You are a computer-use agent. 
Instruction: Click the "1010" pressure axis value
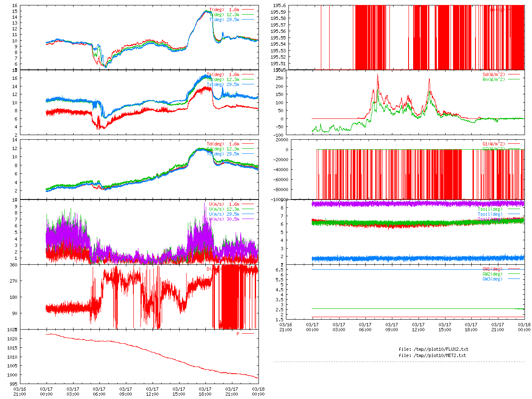[12, 357]
